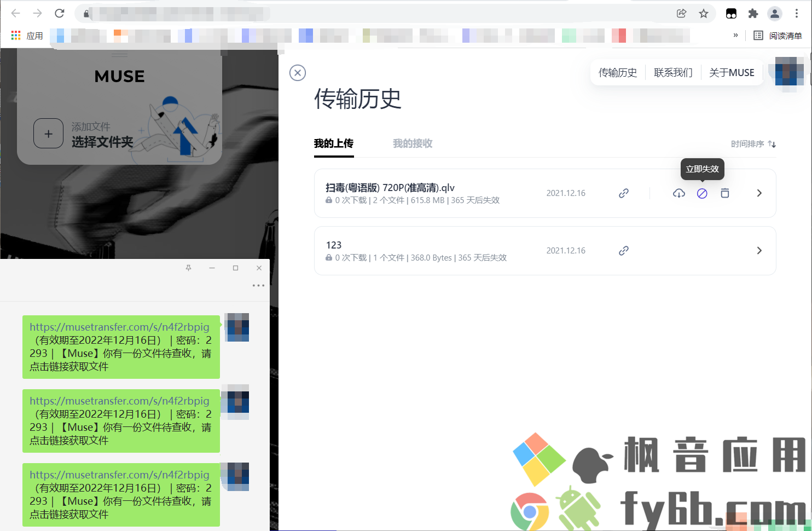Click 立即失效 icon for 扫毒 transfer

click(702, 193)
